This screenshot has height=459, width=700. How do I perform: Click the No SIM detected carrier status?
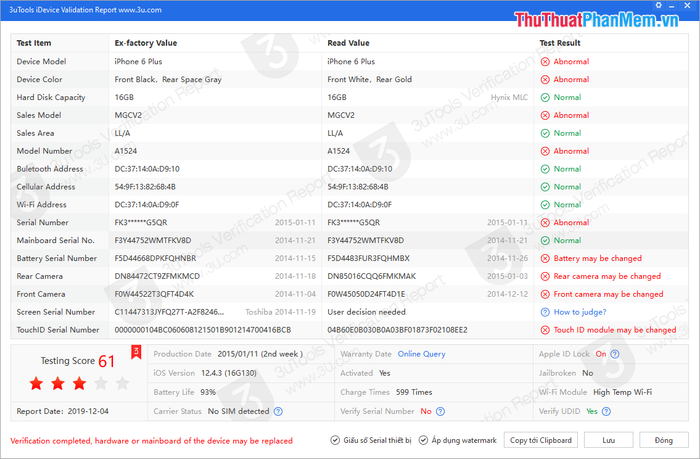238,411
